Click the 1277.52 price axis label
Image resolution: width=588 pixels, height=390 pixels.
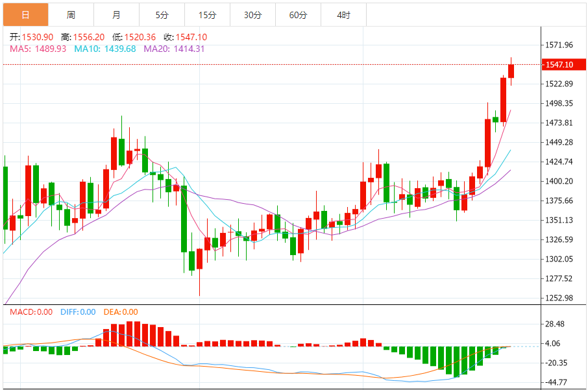(x=559, y=278)
